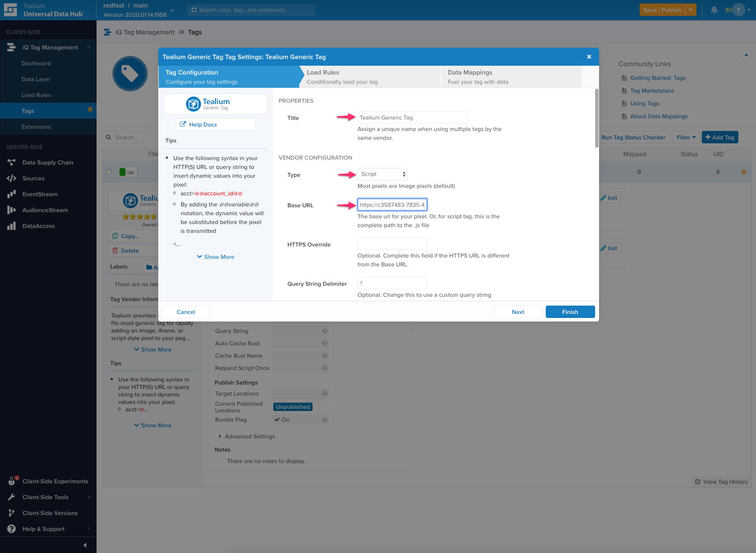The image size is (756, 553).
Task: Click iQ Tag Management sidebar icon
Action: (11, 47)
